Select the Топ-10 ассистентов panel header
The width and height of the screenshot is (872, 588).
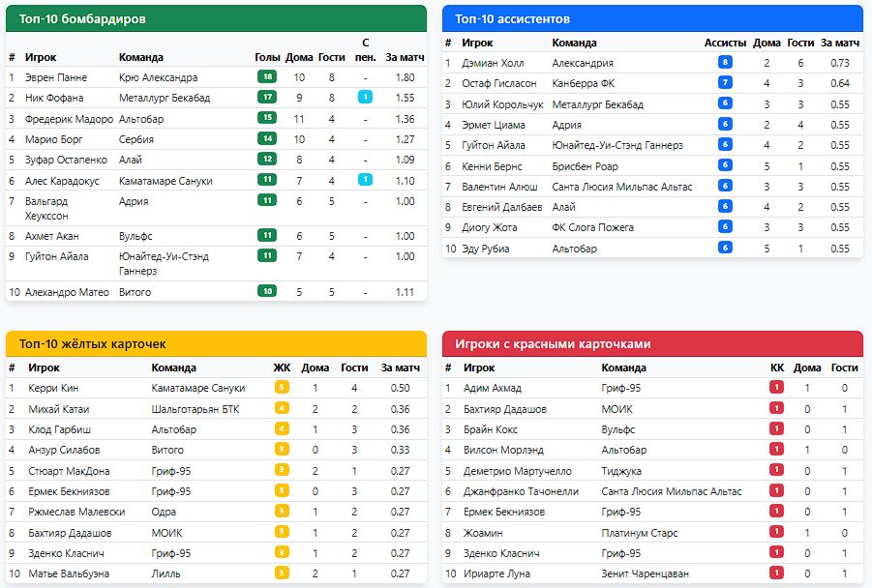point(652,18)
